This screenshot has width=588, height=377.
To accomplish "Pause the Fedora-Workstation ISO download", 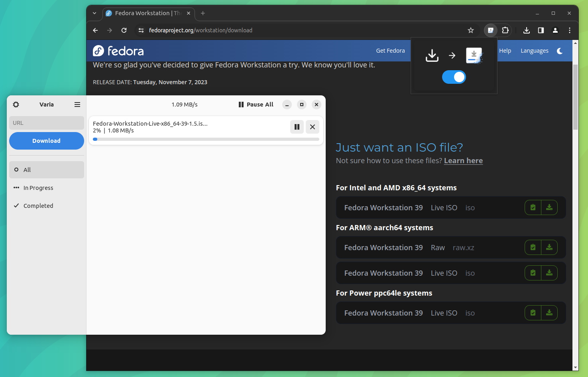I will tap(297, 126).
